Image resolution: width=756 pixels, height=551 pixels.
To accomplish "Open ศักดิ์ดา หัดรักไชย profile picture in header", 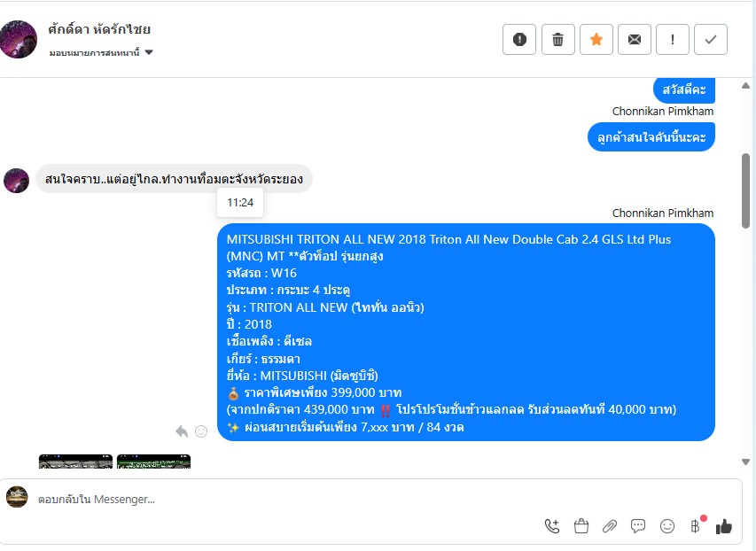I will [19, 40].
